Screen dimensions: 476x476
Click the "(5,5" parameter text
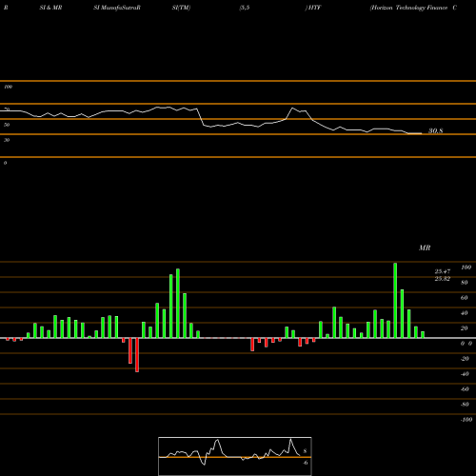pos(245,8)
